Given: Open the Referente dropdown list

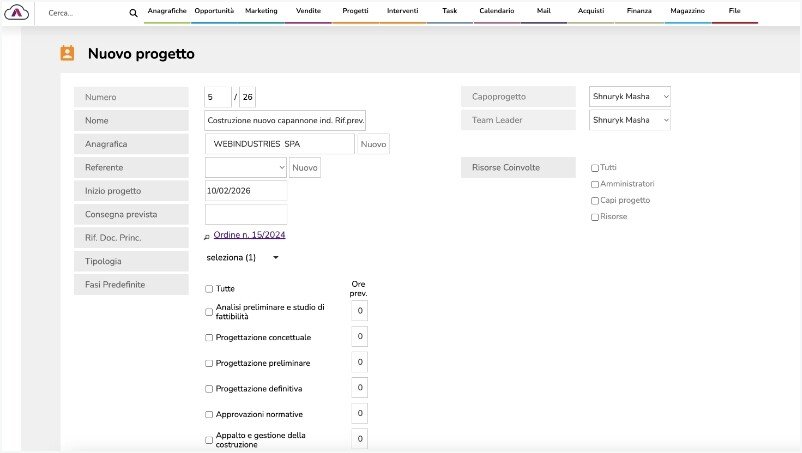Looking at the screenshot, I should point(246,167).
